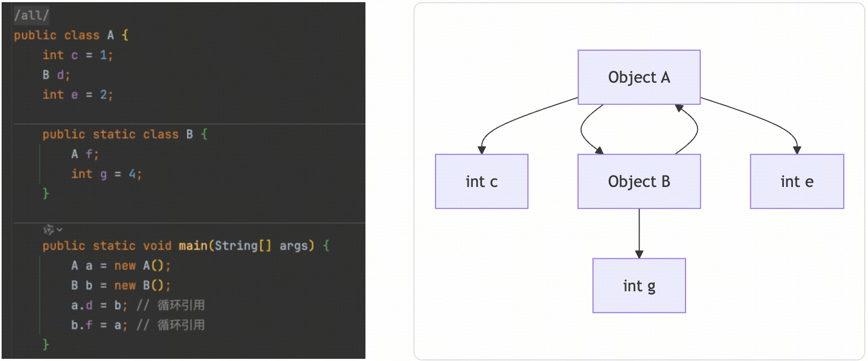
Task: Place cursor on 'int g = 4;' line
Action: [x=106, y=174]
